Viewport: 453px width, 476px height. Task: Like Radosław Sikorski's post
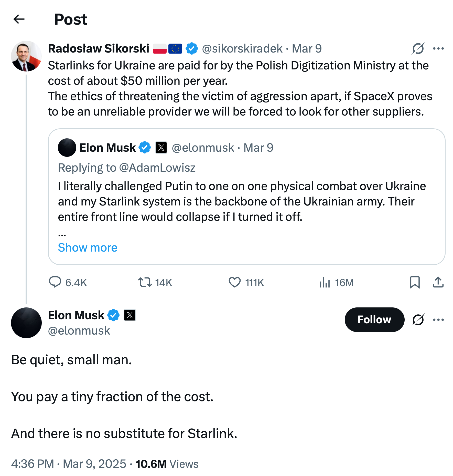click(x=234, y=282)
